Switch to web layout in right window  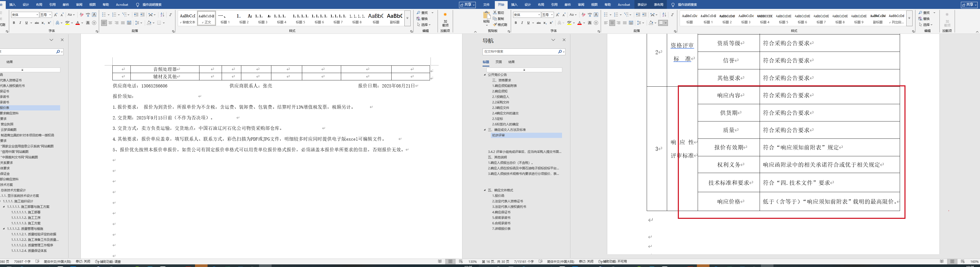coord(962,262)
